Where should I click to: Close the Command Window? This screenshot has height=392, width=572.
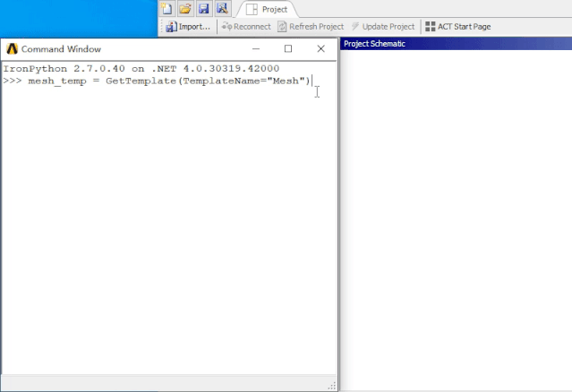pyautogui.click(x=321, y=49)
